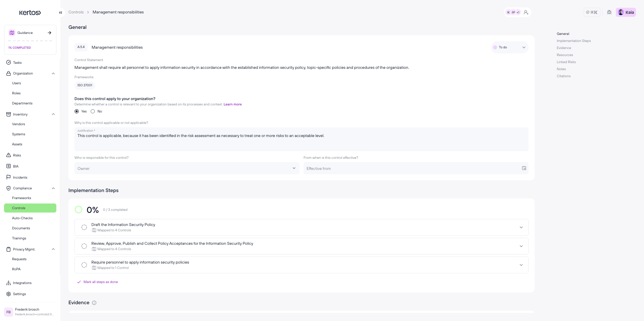Click the collaborator avatars group
Viewport: 644px width, 321px height.
coord(513,12)
